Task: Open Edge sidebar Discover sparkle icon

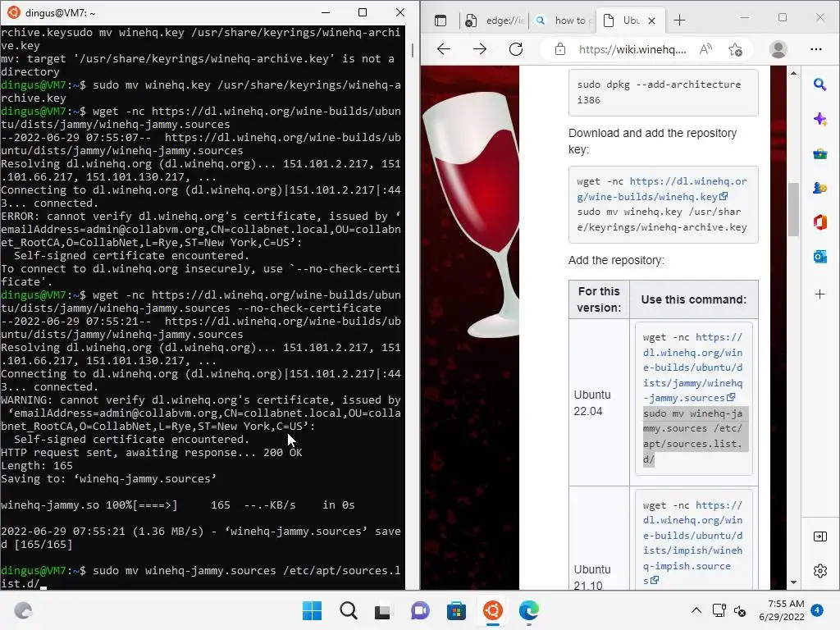Action: click(819, 119)
